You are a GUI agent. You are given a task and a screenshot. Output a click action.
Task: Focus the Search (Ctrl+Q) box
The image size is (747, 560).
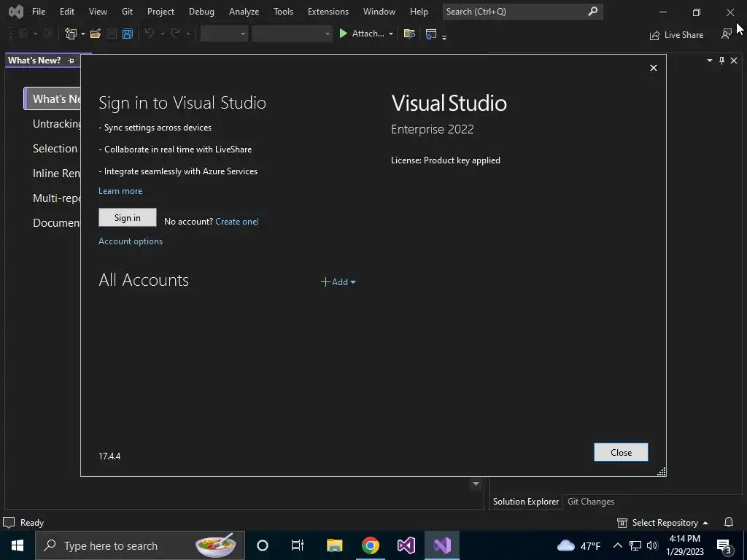coord(522,12)
